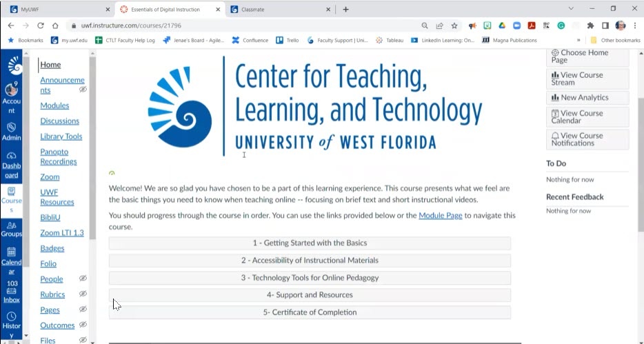Open 2 - Accessibility of Instructional Materials

point(310,261)
